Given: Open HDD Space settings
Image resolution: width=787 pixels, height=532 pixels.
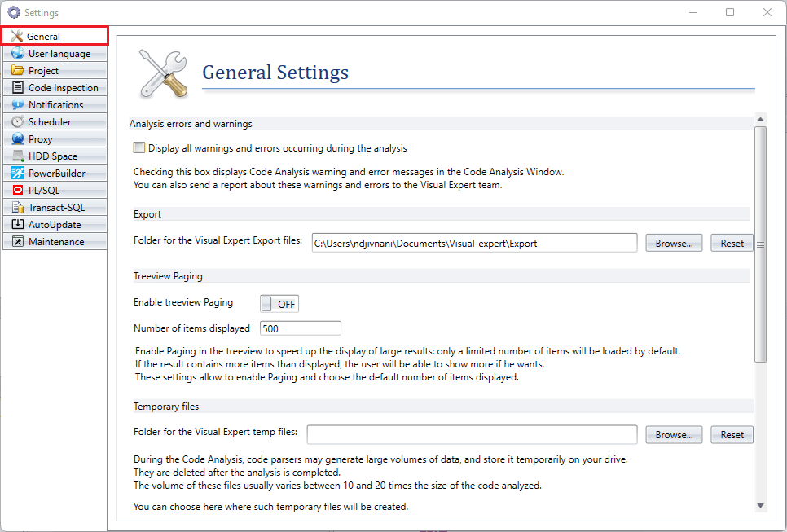Looking at the screenshot, I should pyautogui.click(x=55, y=156).
